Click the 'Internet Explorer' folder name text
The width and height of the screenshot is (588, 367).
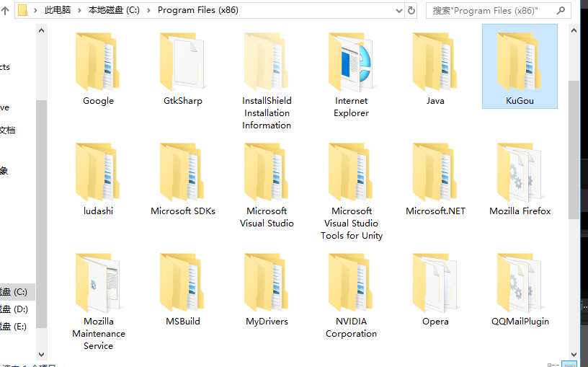point(352,107)
